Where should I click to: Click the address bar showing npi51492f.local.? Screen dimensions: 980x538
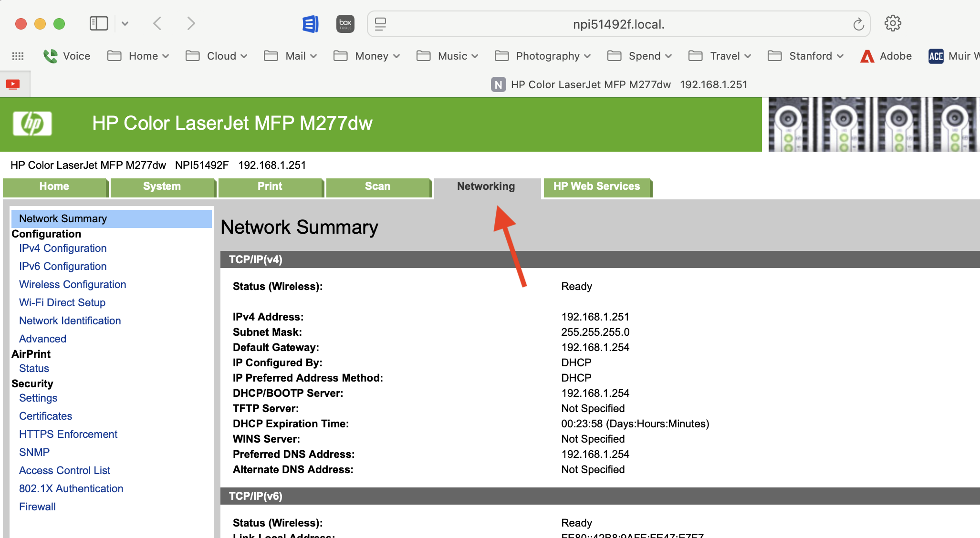point(618,24)
